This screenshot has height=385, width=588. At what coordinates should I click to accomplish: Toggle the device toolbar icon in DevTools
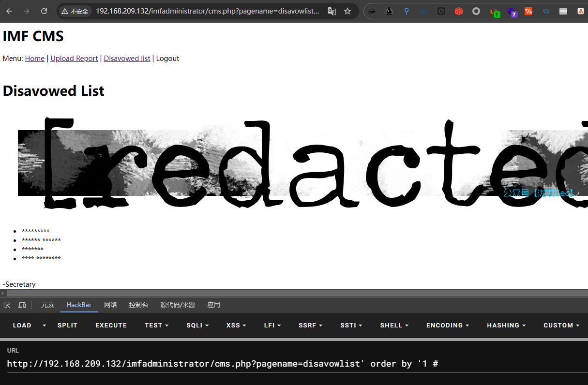22,305
